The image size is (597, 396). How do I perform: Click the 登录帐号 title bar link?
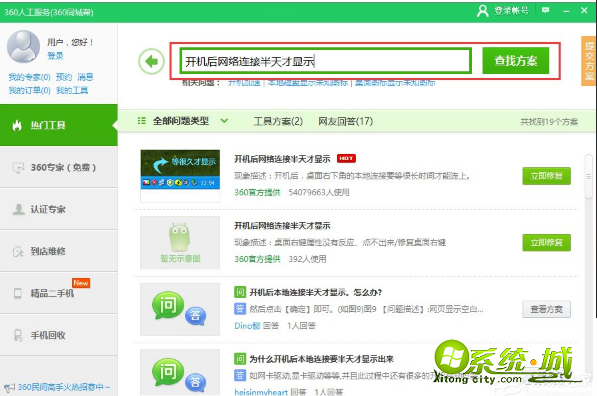click(x=511, y=11)
